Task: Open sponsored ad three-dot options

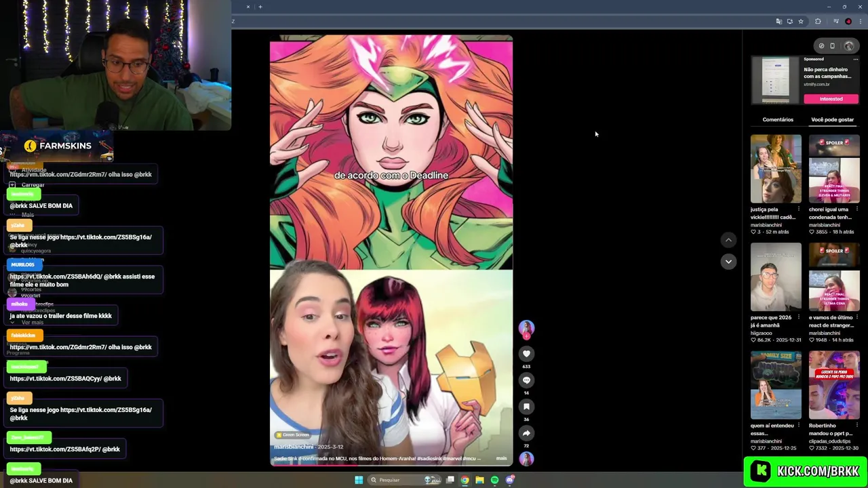Action: (x=856, y=60)
